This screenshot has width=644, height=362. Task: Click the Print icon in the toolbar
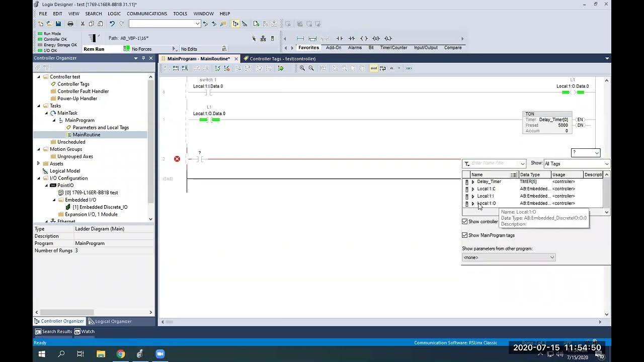70,24
